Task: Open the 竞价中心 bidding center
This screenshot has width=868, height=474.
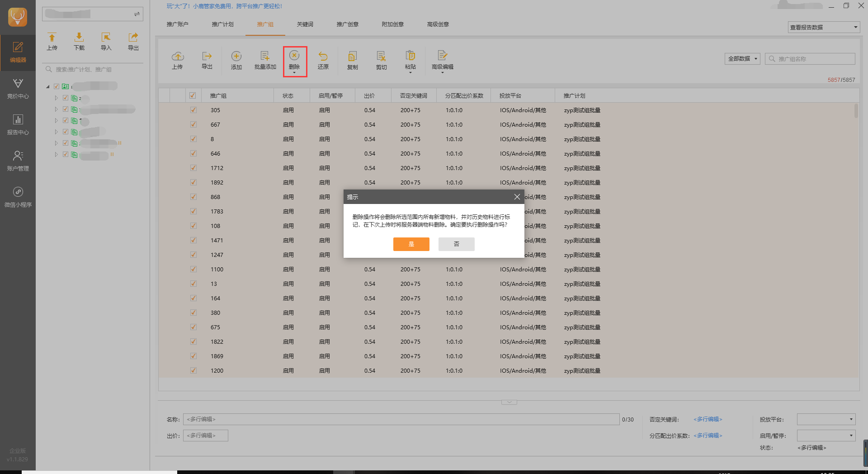Action: point(18,89)
